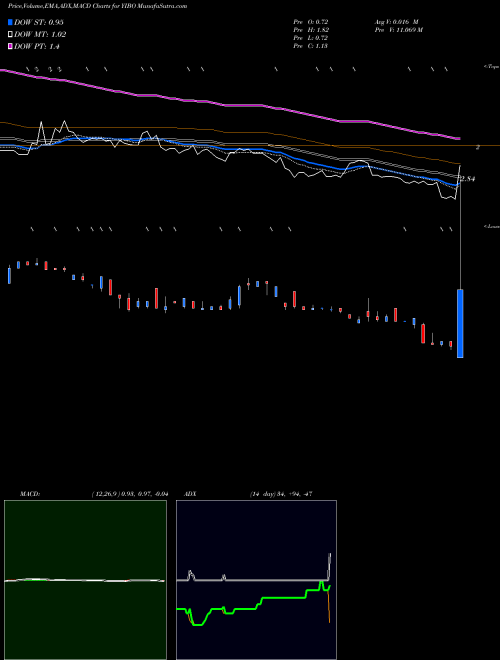Screen dimensions: 500x660
Task: Open the dark blue ADX indicator chart panel
Action: (x=256, y=580)
